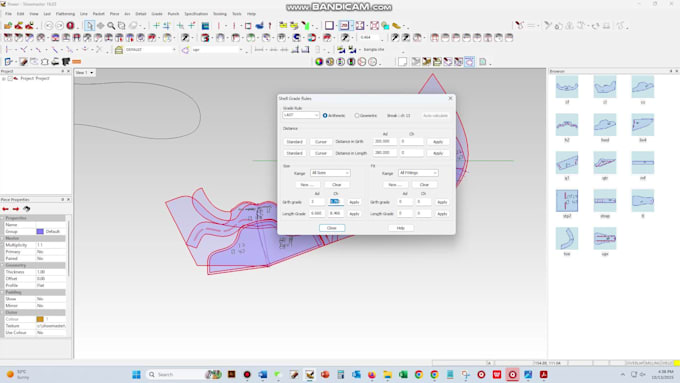Click the red left arrow in Piece Properties
The image size is (680, 383).
tap(6, 209)
